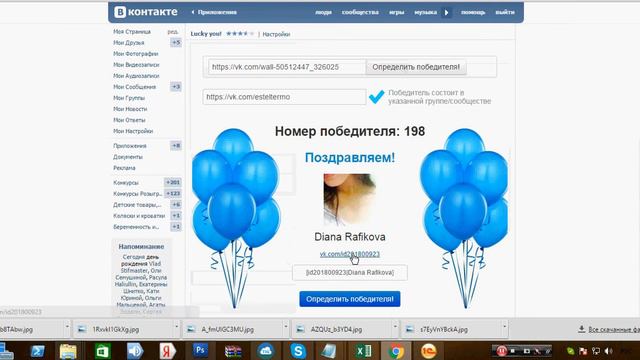
Task: Open File Explorer from the taskbar
Action: (68, 351)
